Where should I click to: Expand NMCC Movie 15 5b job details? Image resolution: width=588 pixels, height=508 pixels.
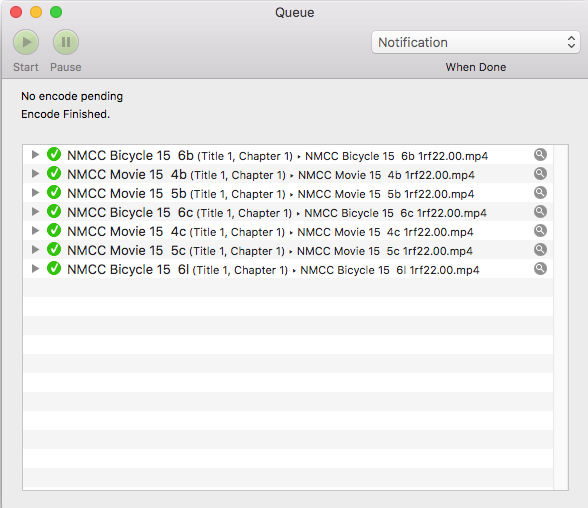coord(35,193)
